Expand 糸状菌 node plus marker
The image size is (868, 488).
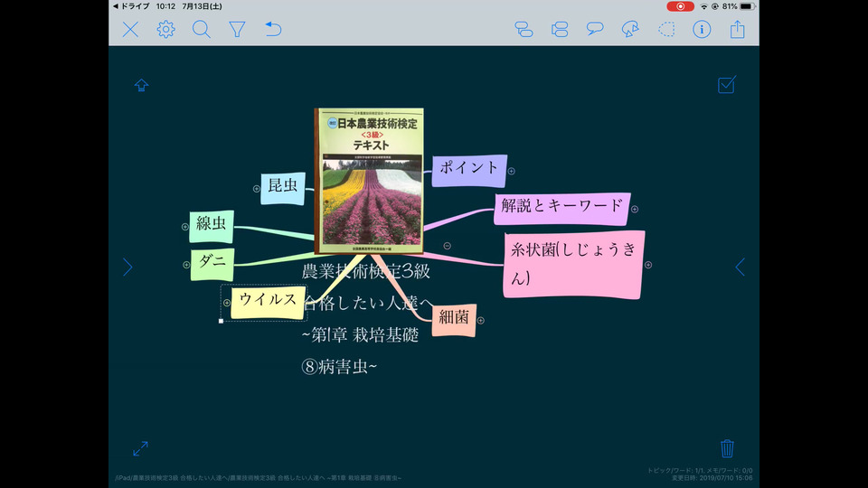click(648, 265)
